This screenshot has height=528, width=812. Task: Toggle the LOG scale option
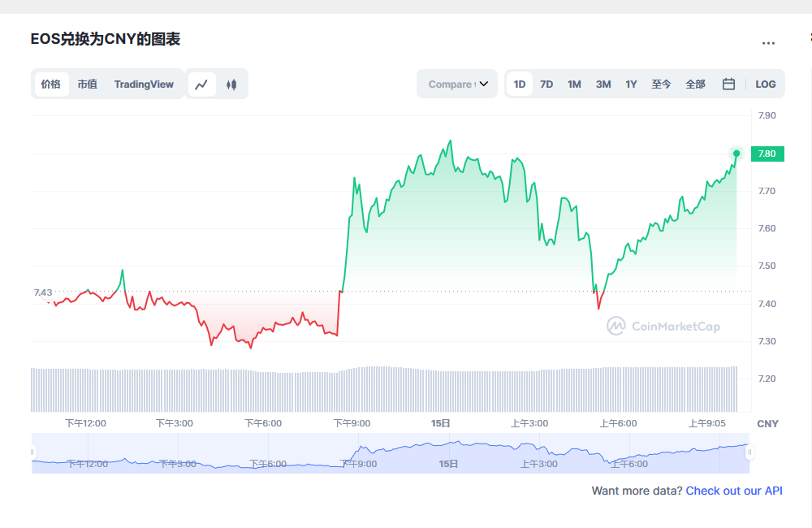click(x=765, y=84)
